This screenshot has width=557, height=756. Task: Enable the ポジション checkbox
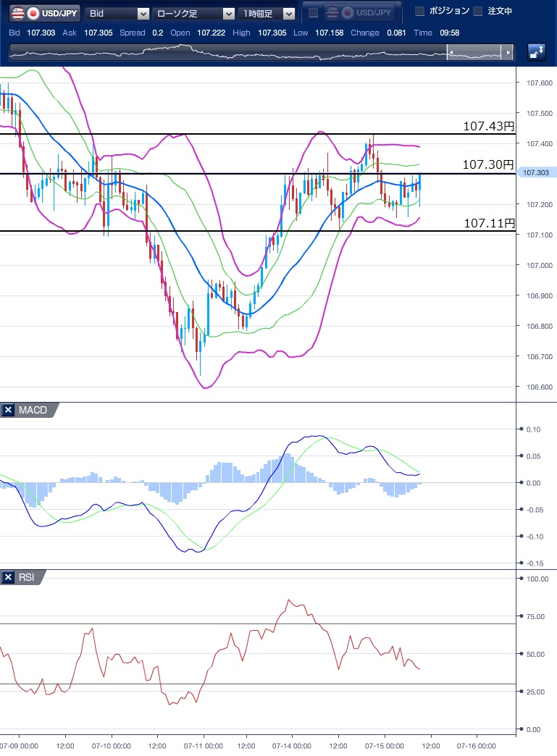tap(419, 12)
